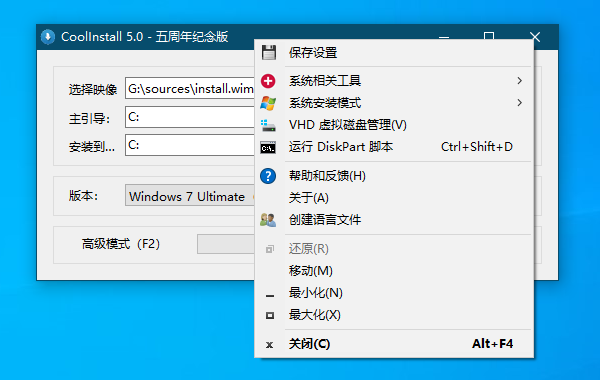Screen dimensions: 600x380
Task: Open 帮助和反馈(H)
Action: [394, 176]
